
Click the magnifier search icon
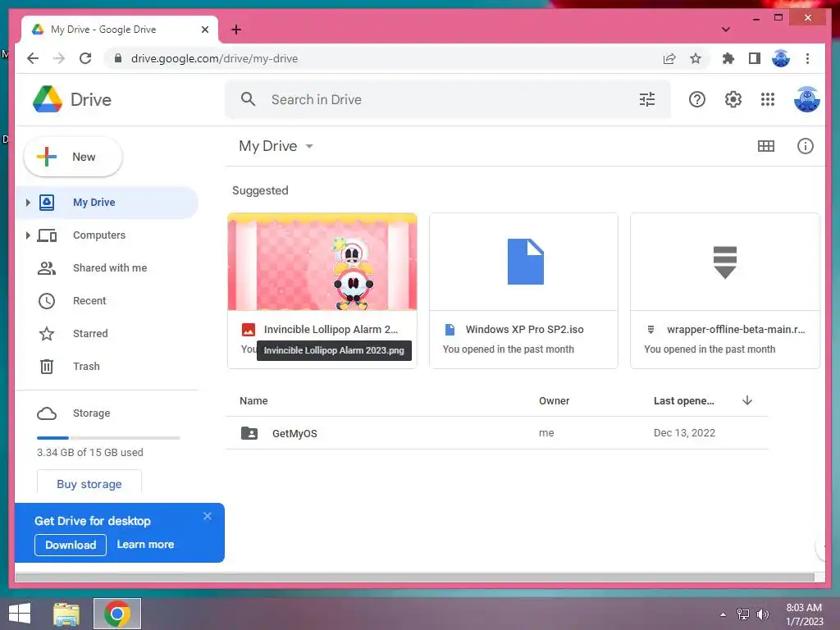[248, 99]
